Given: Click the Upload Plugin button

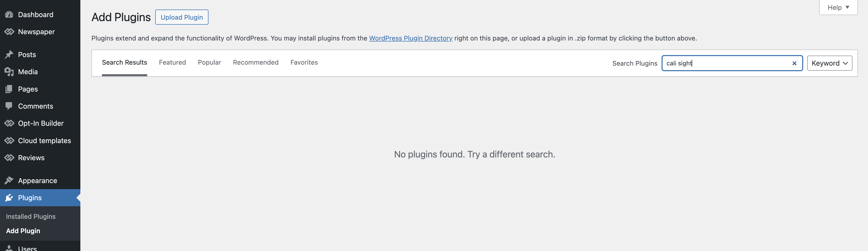Looking at the screenshot, I should click(x=182, y=17).
